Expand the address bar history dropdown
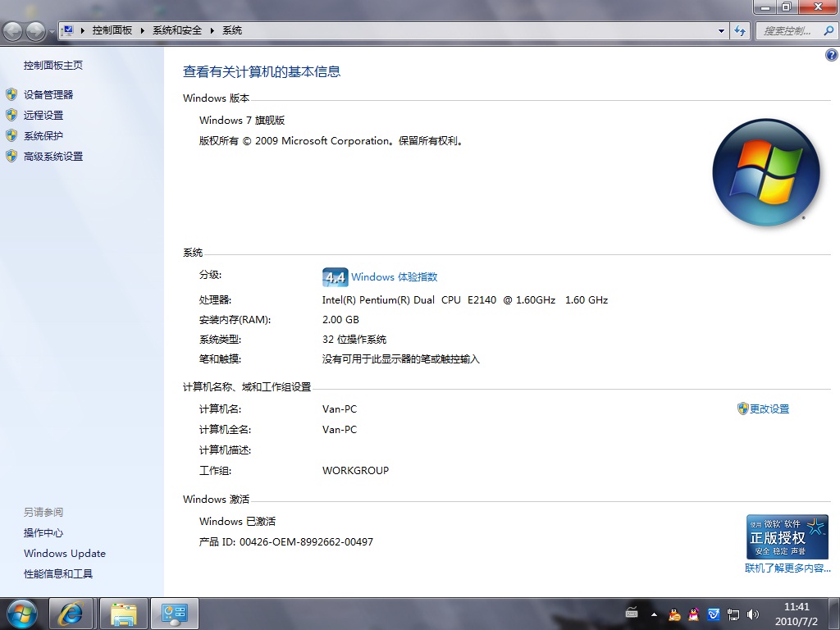The image size is (840, 630). [x=722, y=30]
